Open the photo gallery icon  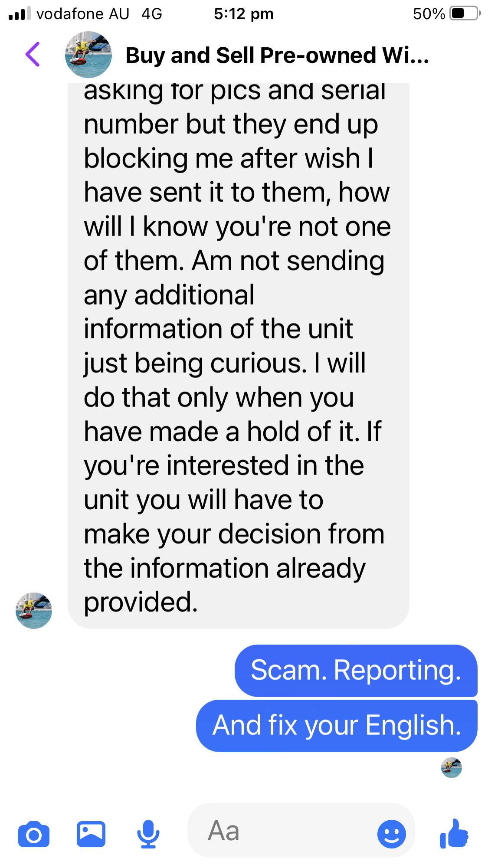click(x=91, y=834)
